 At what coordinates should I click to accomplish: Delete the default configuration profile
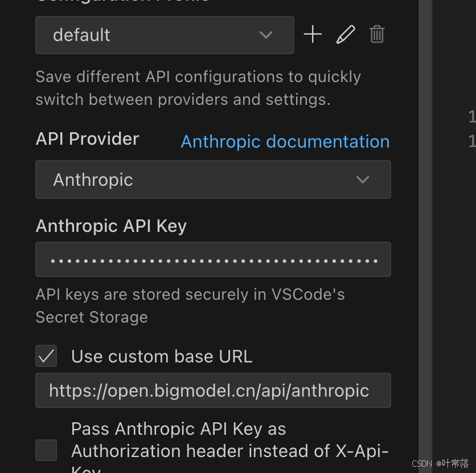pos(377,34)
